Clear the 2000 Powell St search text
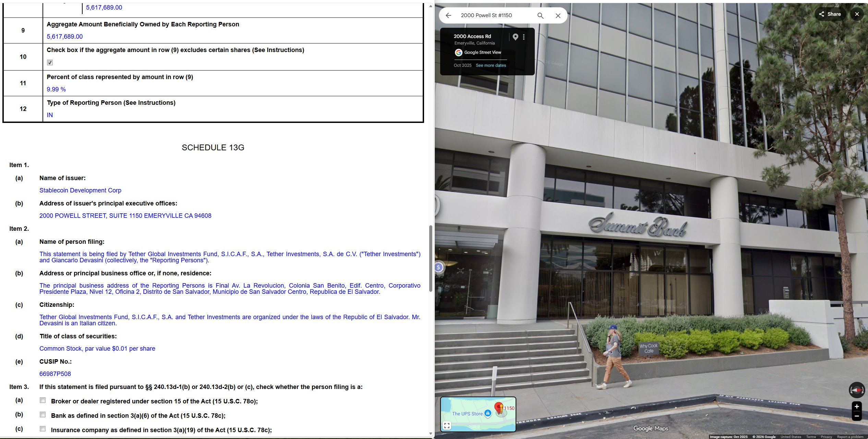The image size is (868, 439). [x=558, y=15]
